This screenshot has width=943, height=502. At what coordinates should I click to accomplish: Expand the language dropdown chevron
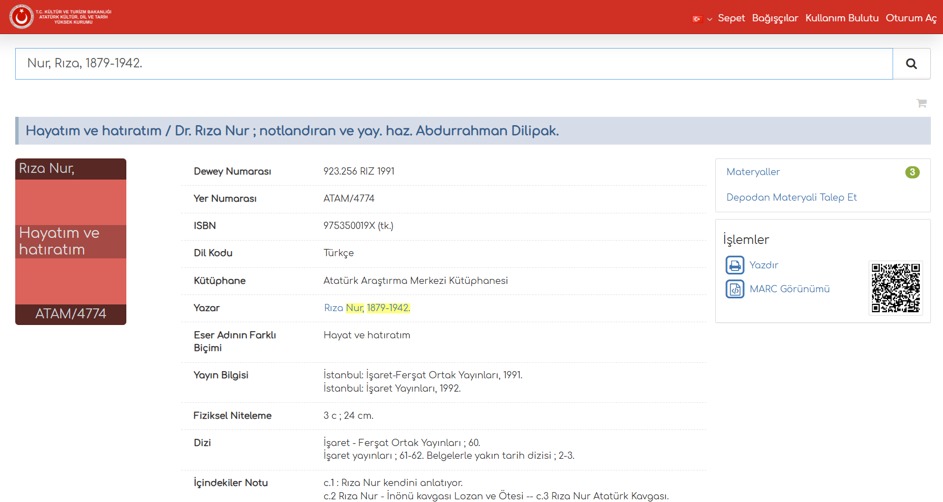pyautogui.click(x=709, y=19)
